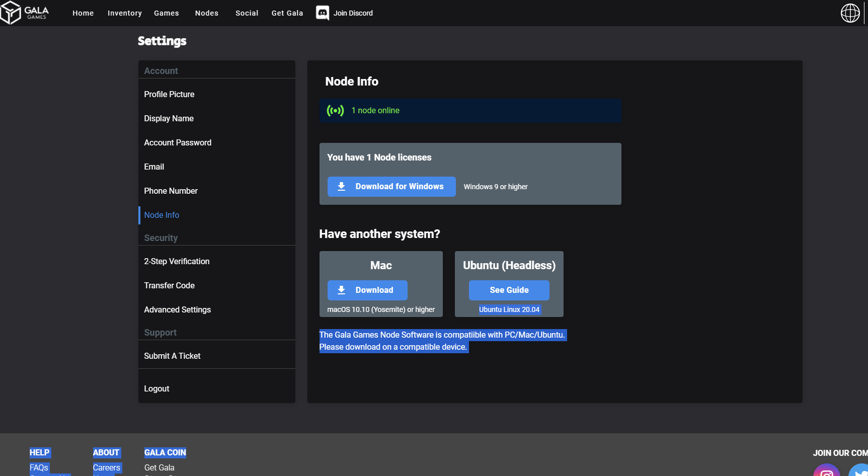Image resolution: width=868 pixels, height=476 pixels.
Task: Open the FAQs footer link
Action: click(39, 467)
